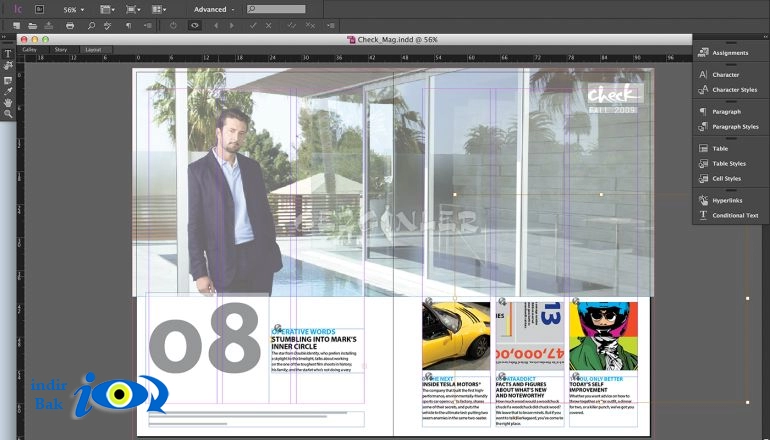Select the Hand tool
The width and height of the screenshot is (770, 440).
(8, 103)
